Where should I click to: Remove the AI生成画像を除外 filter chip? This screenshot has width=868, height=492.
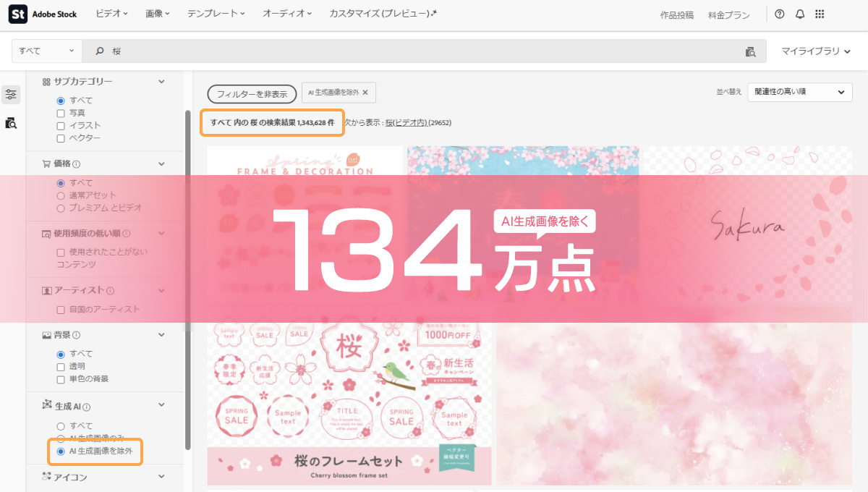(366, 93)
